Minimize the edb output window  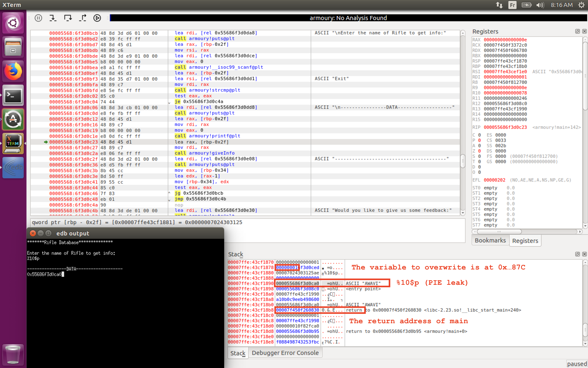tap(41, 233)
